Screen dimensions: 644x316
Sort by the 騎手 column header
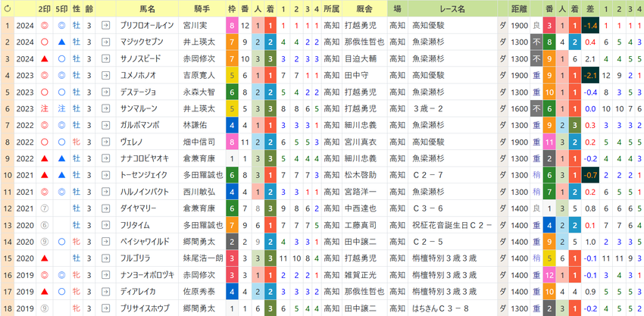point(202,8)
